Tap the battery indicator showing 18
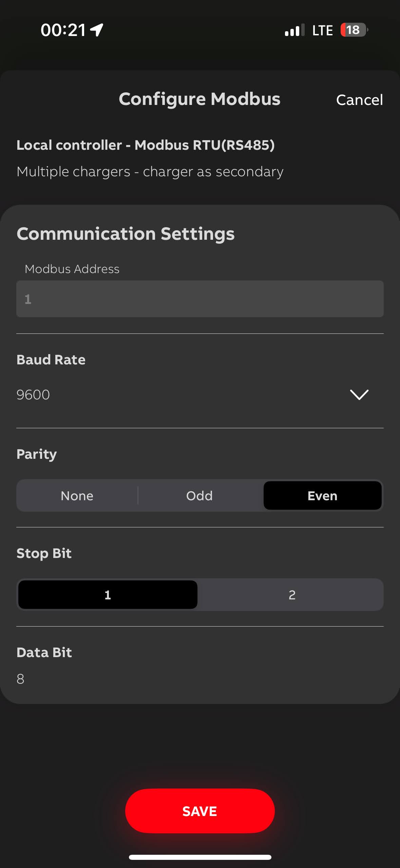The image size is (400, 868). tap(354, 30)
